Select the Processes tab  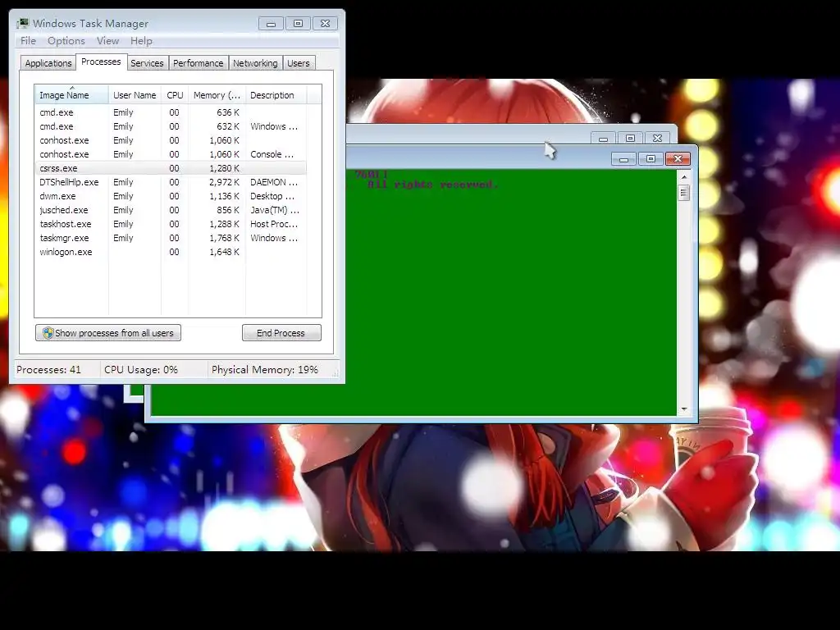coord(101,62)
